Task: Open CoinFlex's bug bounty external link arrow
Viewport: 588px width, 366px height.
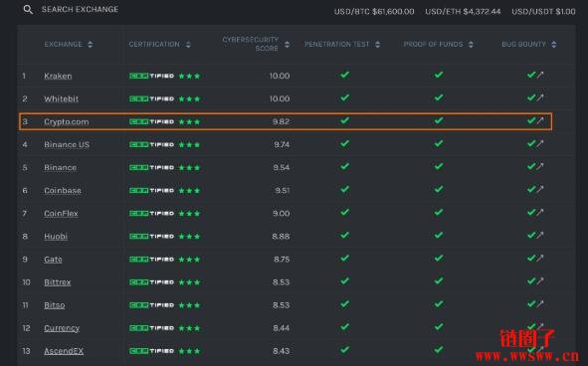Action: pyautogui.click(x=540, y=212)
